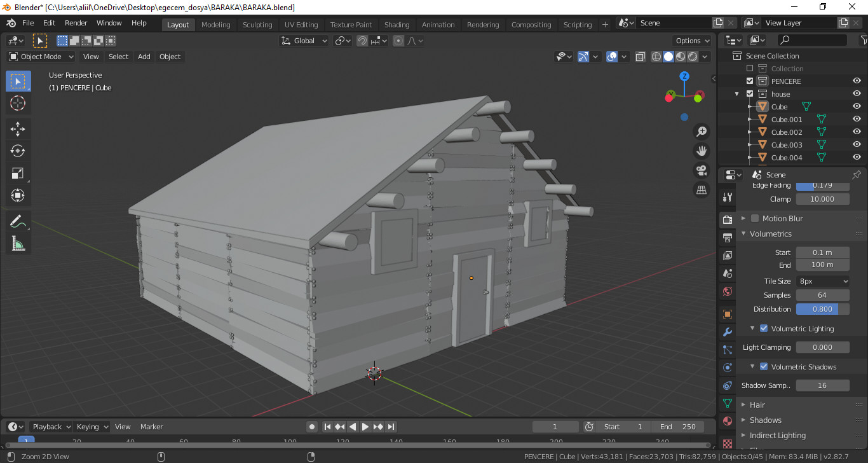Select the Move tool

(18, 128)
